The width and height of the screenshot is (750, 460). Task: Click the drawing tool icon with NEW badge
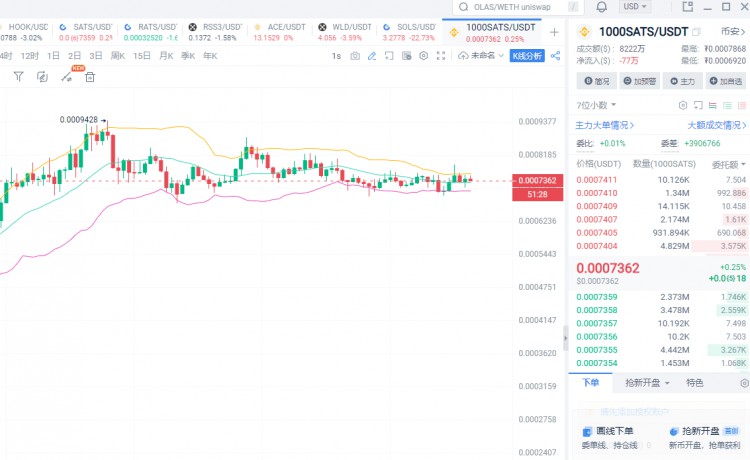point(66,77)
